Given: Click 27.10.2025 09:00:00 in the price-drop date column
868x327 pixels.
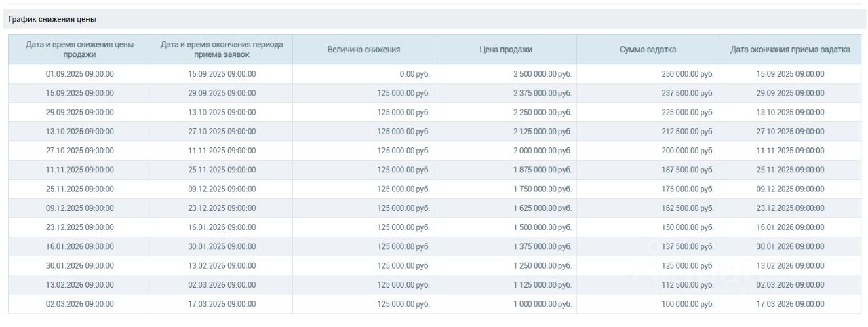Looking at the screenshot, I should coord(80,151).
